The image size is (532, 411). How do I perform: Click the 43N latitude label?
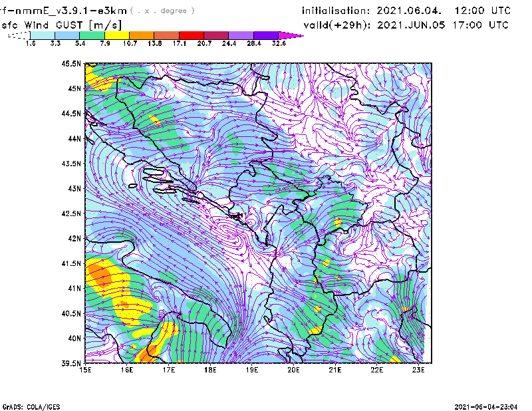pos(74,188)
